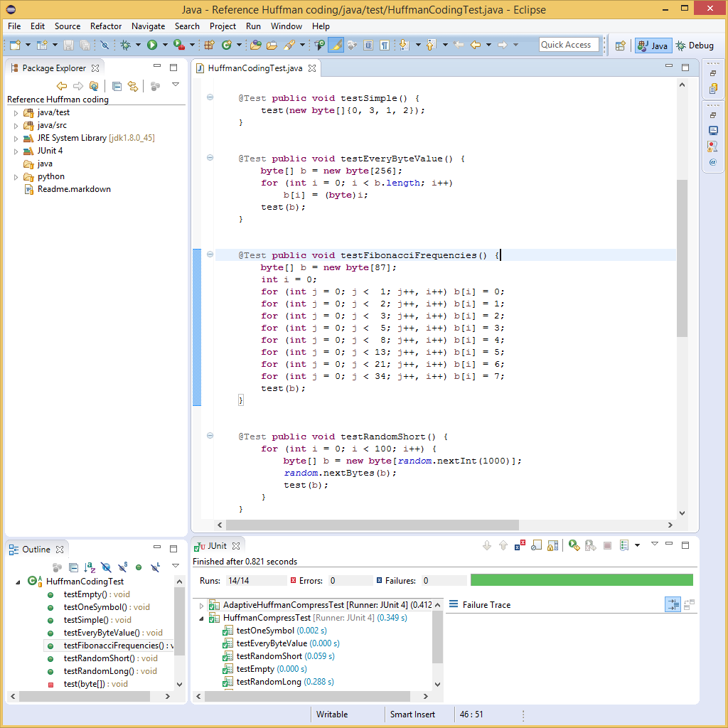The width and height of the screenshot is (728, 728).
Task: Expand the java/src source folder
Action: pos(16,126)
